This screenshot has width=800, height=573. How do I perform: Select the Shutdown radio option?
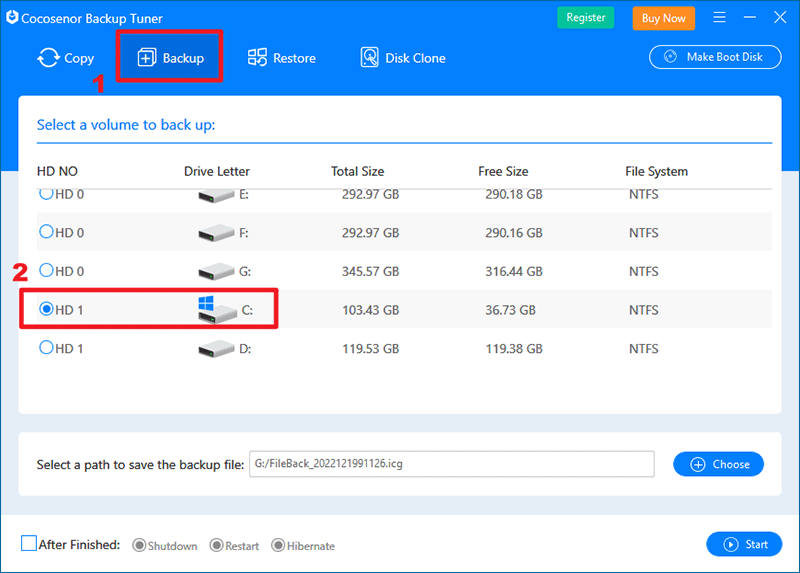[139, 545]
